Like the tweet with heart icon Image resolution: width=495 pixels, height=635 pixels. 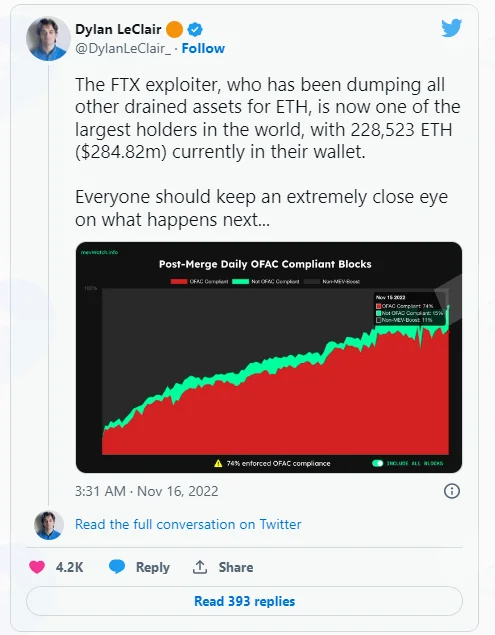37,567
